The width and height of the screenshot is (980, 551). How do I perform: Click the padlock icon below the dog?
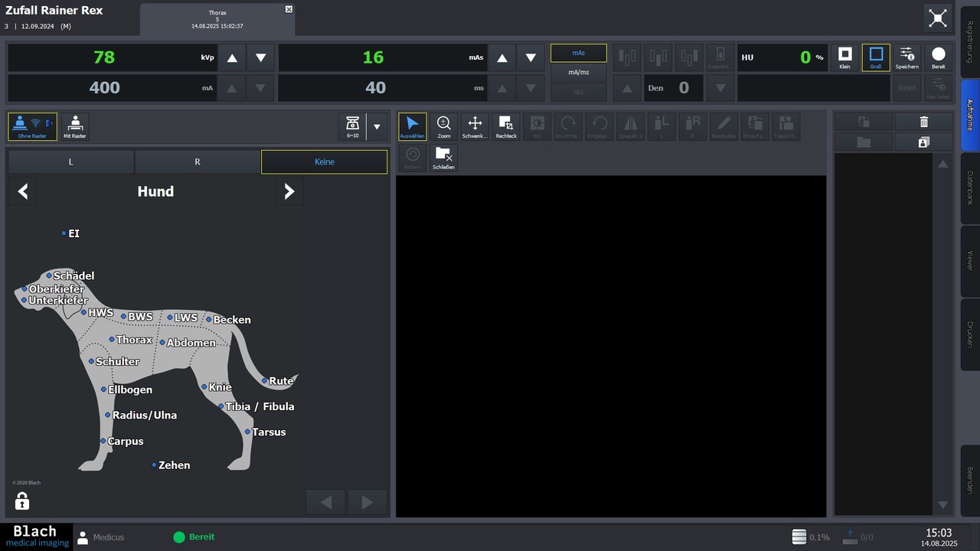point(22,501)
